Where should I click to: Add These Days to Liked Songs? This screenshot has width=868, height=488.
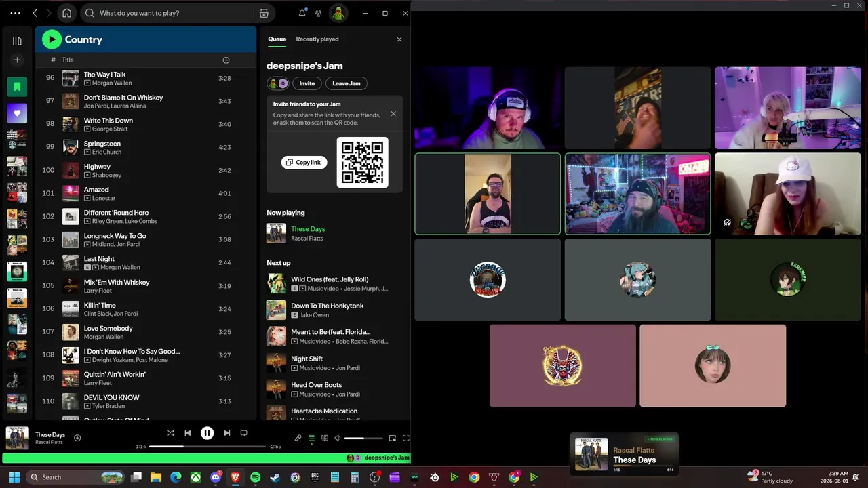(77, 438)
